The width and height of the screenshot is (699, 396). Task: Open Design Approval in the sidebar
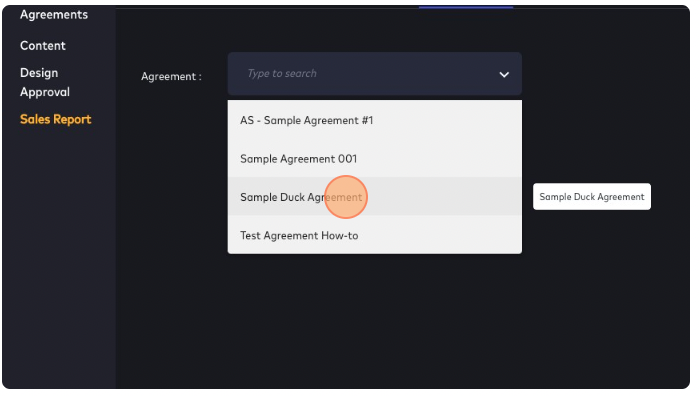[x=45, y=82]
